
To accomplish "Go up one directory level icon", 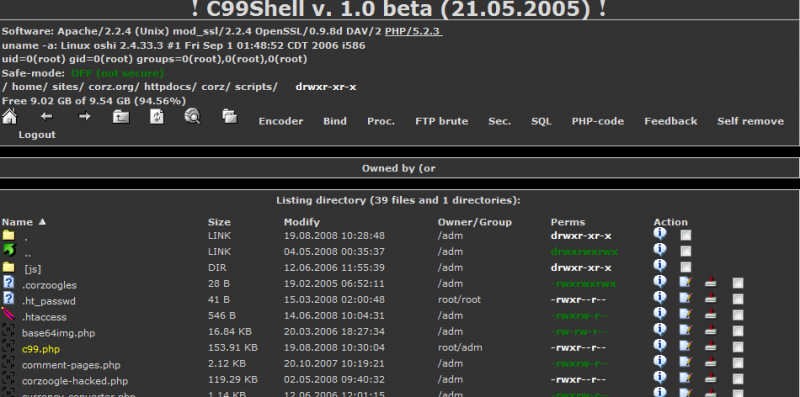I will click(x=121, y=117).
